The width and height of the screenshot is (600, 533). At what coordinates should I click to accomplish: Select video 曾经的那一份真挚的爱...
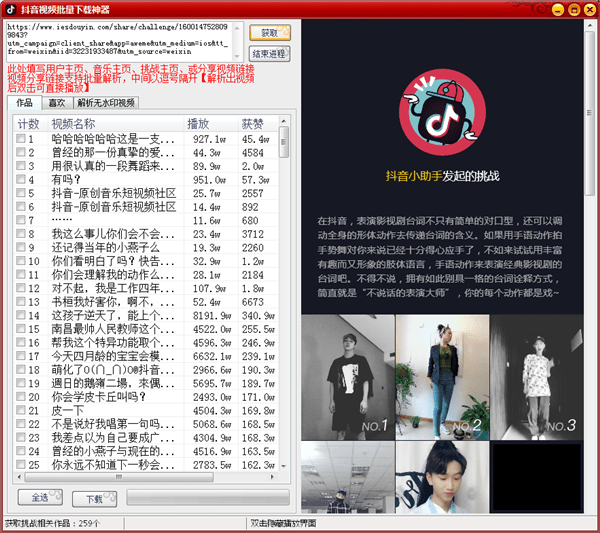pos(113,153)
